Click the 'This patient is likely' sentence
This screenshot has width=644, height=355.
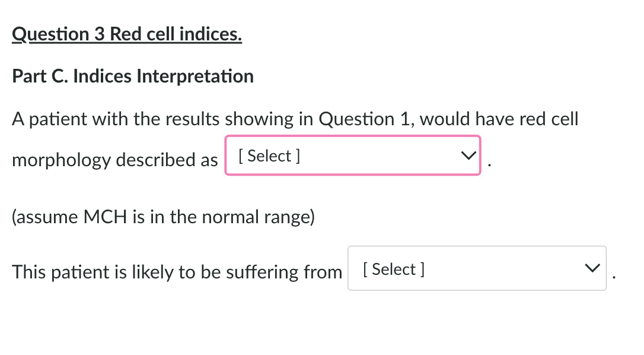pyautogui.click(x=176, y=272)
